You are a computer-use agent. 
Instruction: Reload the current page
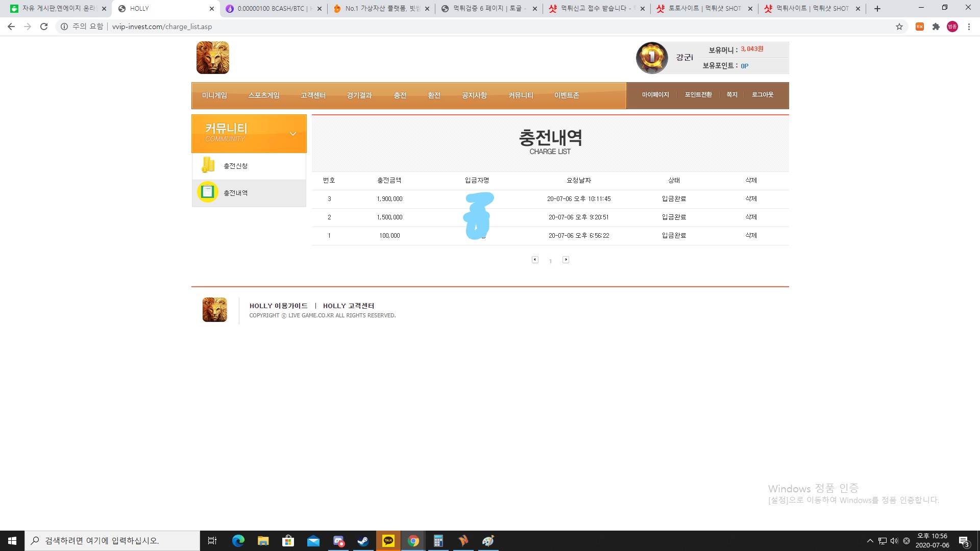(x=44, y=27)
